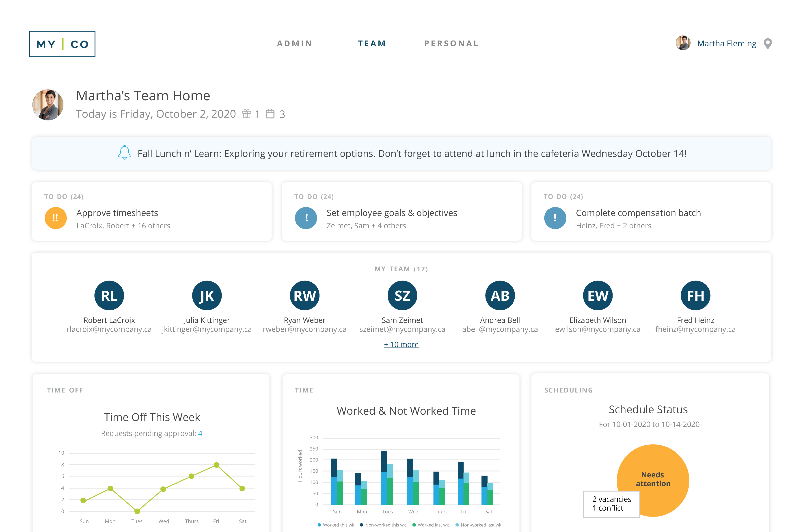Click the Friday data point on chart
803x532 pixels.
[x=216, y=465]
